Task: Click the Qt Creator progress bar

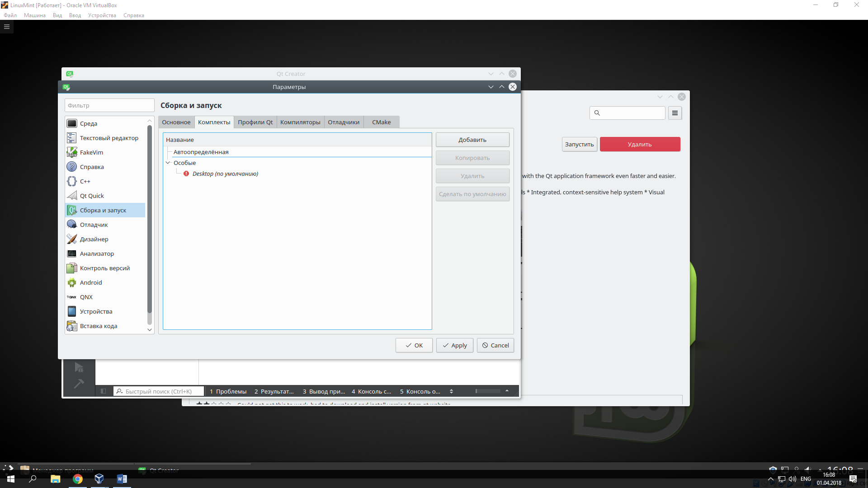Action: click(x=488, y=391)
